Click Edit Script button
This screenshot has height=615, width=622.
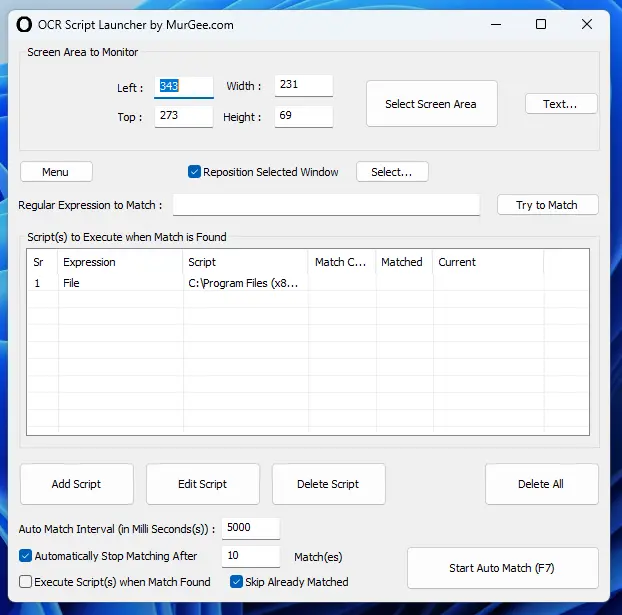pyautogui.click(x=203, y=484)
